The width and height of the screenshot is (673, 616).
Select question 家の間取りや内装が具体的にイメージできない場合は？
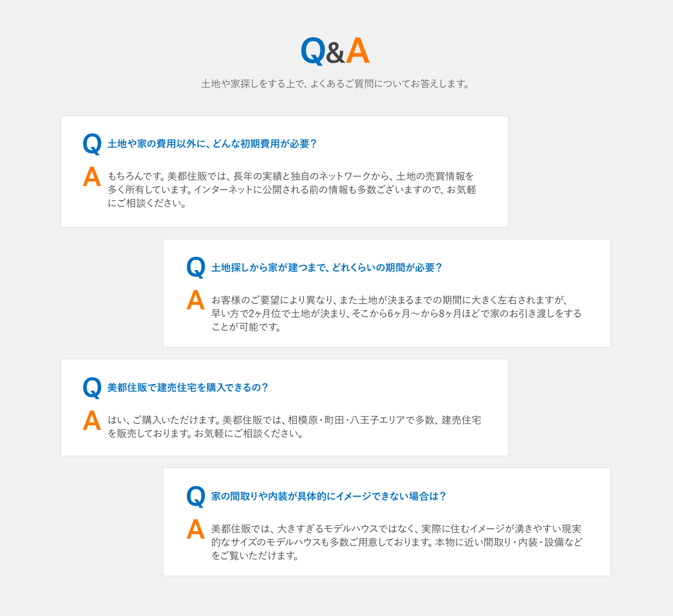(x=329, y=497)
